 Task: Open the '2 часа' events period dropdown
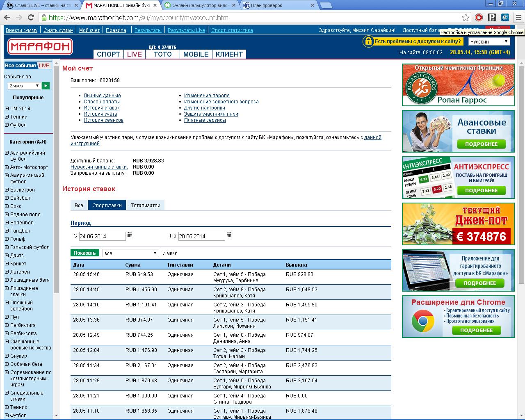point(24,86)
